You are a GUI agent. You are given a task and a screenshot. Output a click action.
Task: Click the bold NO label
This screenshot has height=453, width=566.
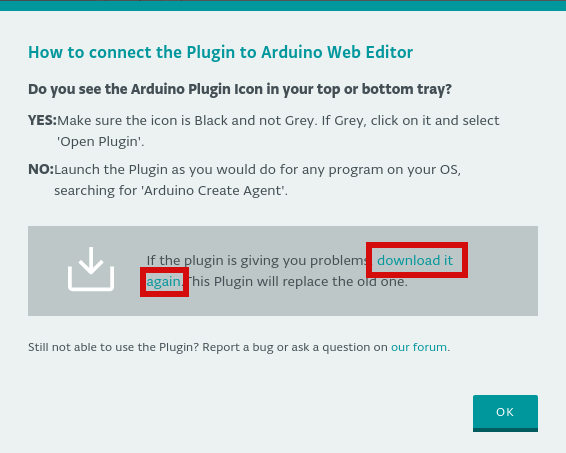pyautogui.click(x=41, y=169)
